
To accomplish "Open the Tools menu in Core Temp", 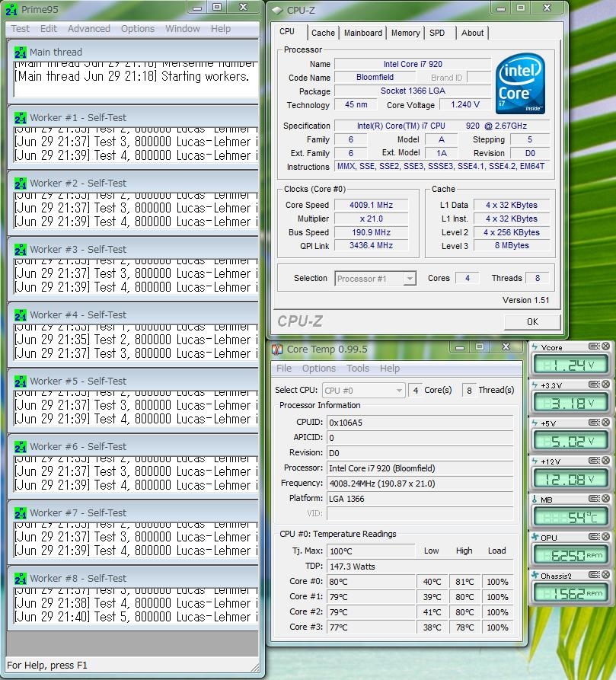I will pyautogui.click(x=358, y=369).
